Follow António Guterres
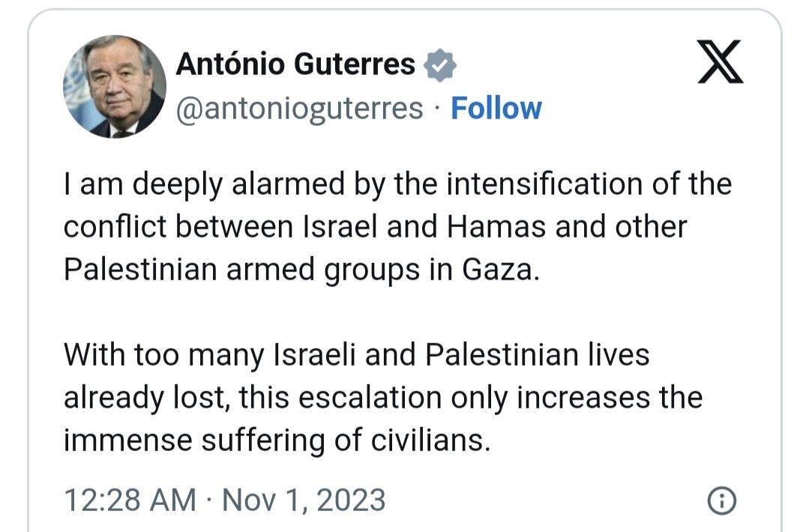Viewport: 809px width, 532px height. pyautogui.click(x=496, y=108)
